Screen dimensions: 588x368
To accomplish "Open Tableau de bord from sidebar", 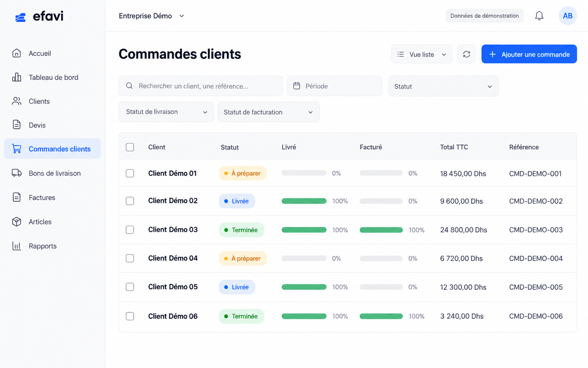I will pos(52,77).
